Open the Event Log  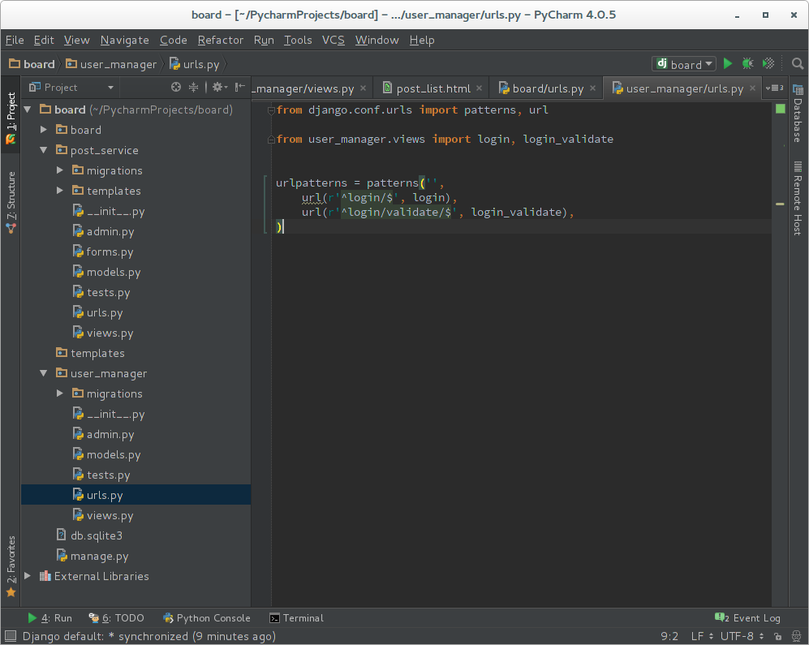748,618
